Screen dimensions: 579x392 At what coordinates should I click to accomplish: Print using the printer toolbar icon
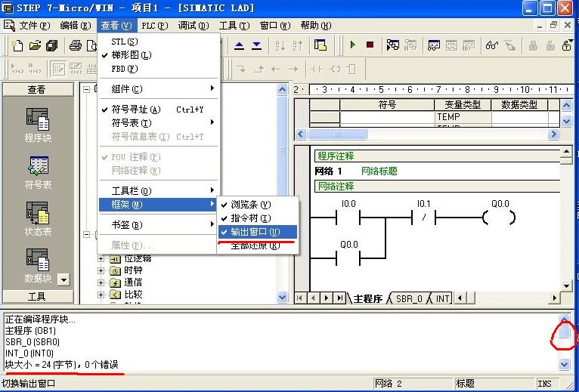click(x=76, y=46)
